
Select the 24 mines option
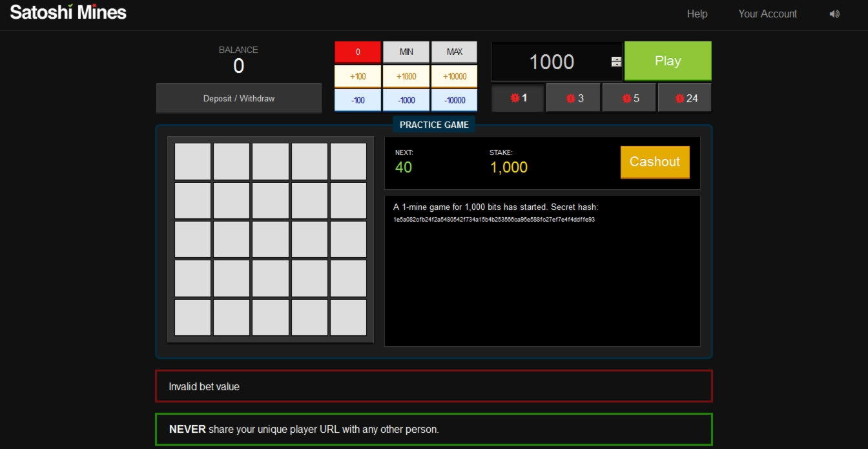coord(685,98)
